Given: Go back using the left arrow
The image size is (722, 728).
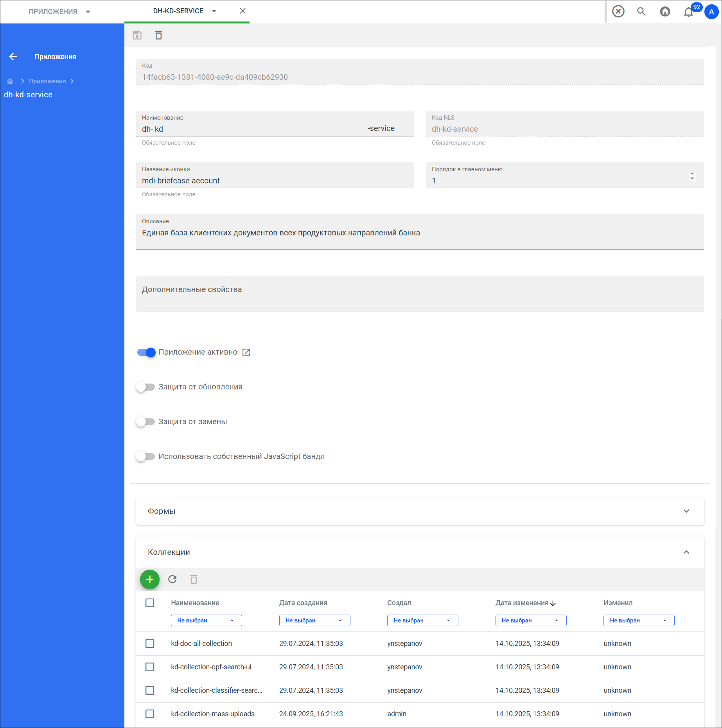Looking at the screenshot, I should pyautogui.click(x=13, y=57).
